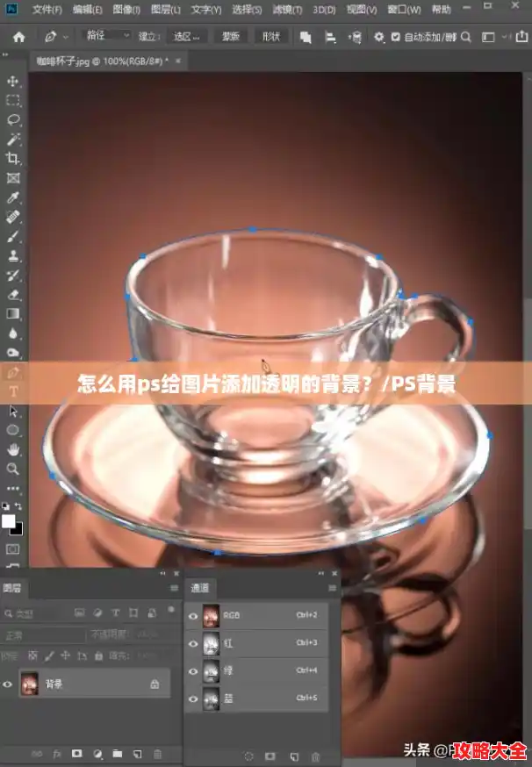Select the Magic Wand tool

pos(13,140)
